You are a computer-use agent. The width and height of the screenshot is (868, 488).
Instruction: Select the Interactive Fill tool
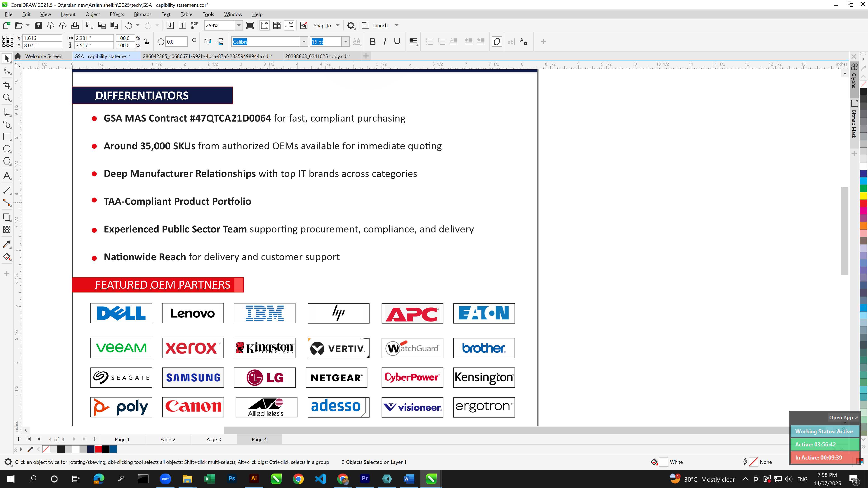click(7, 257)
